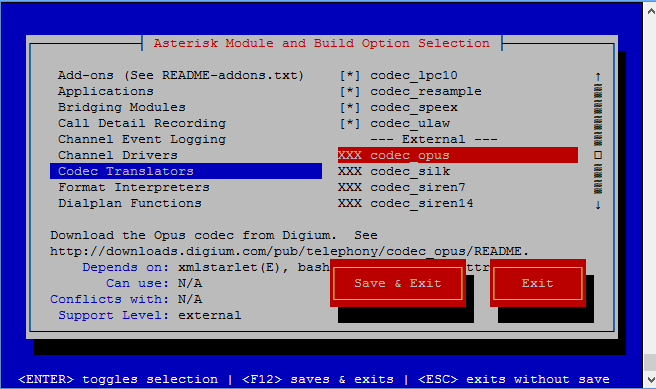Click the terminal window scrollbar up arrow
The height and width of the screenshot is (389, 656).
(651, 11)
